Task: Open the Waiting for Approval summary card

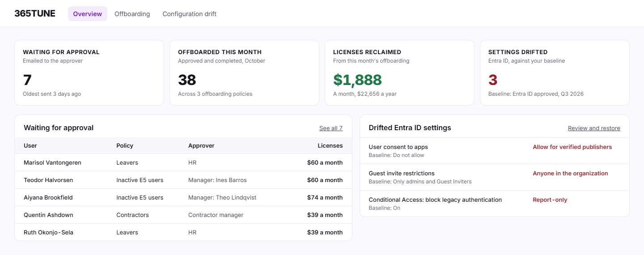Action: tap(89, 73)
